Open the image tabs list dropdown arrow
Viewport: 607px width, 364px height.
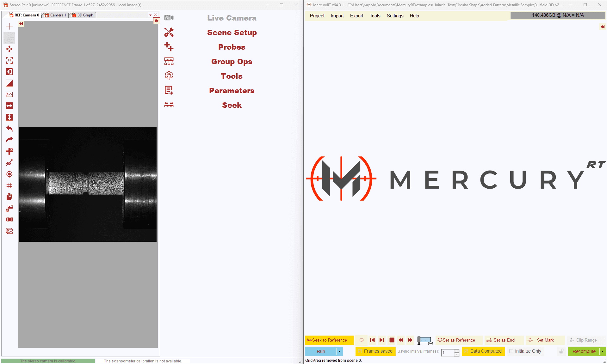point(150,15)
